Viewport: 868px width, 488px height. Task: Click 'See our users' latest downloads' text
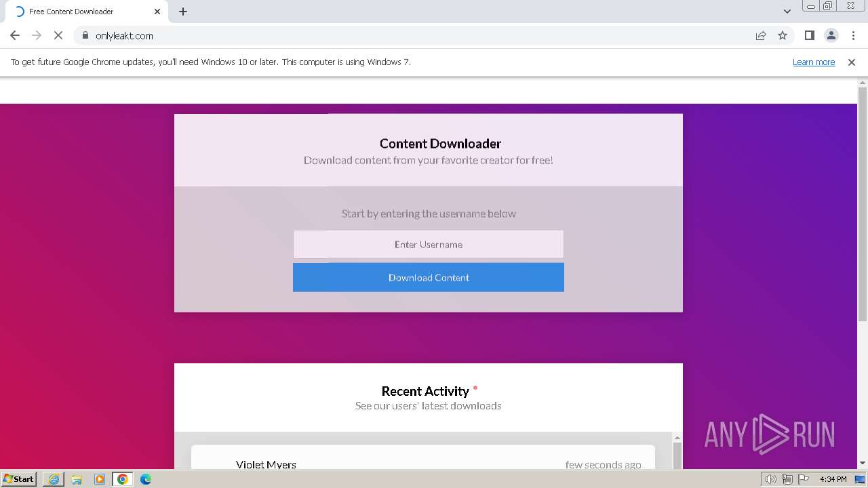pyautogui.click(x=429, y=405)
